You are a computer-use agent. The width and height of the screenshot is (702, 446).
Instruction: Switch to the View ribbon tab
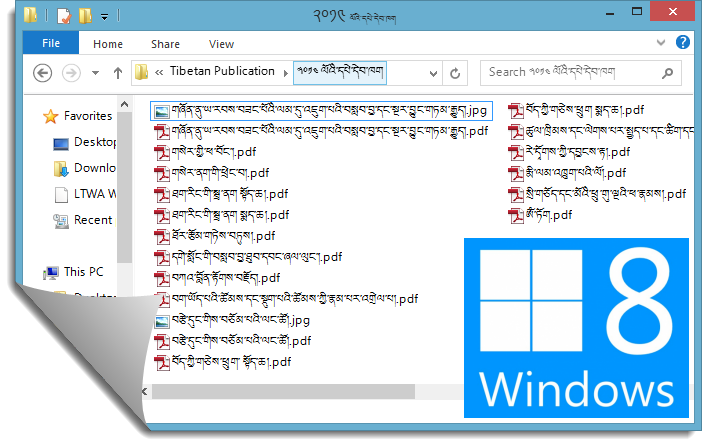coord(221,44)
